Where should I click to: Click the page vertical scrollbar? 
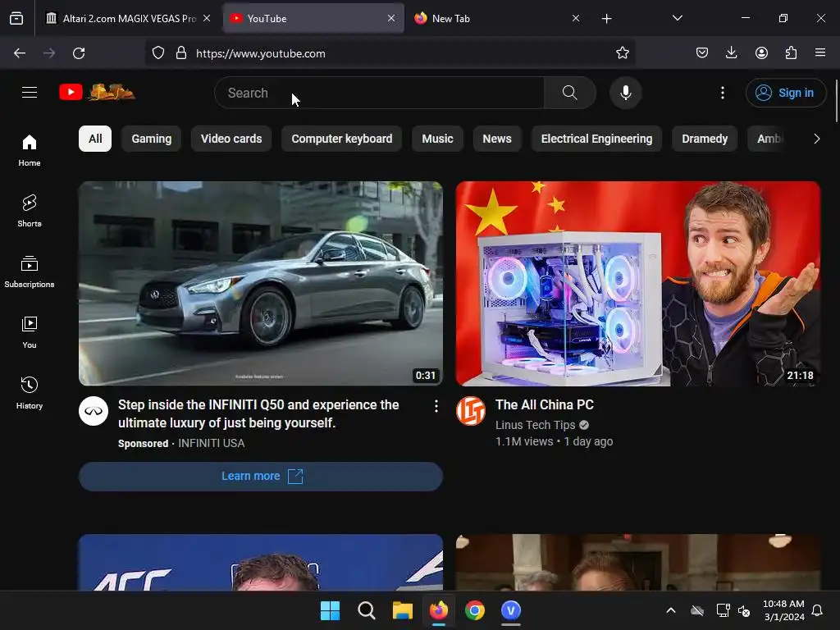click(836, 101)
